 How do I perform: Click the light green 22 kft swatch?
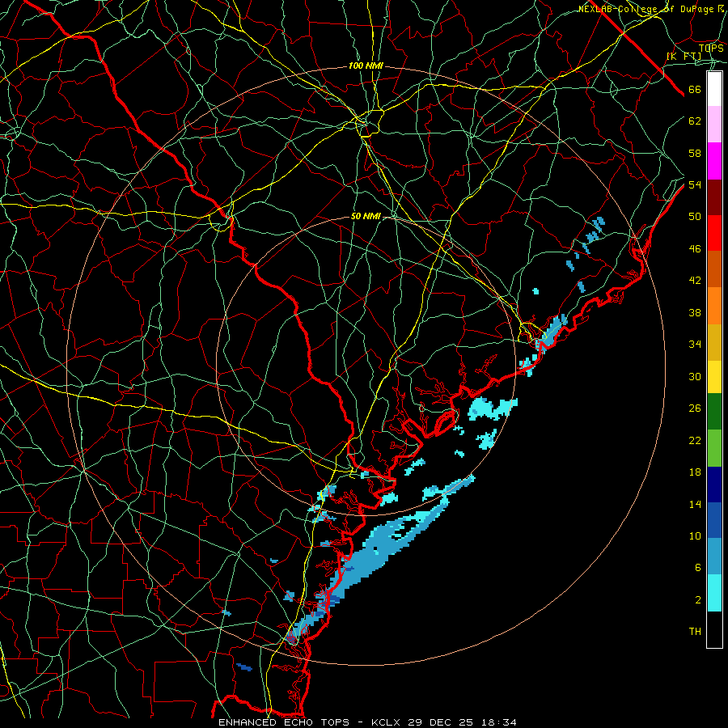pos(714,447)
